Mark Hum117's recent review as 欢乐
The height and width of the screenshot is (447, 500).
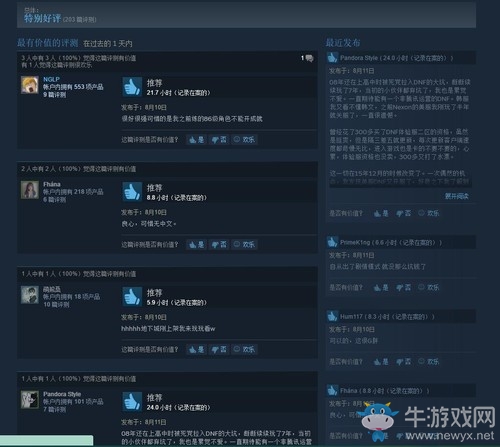429,362
